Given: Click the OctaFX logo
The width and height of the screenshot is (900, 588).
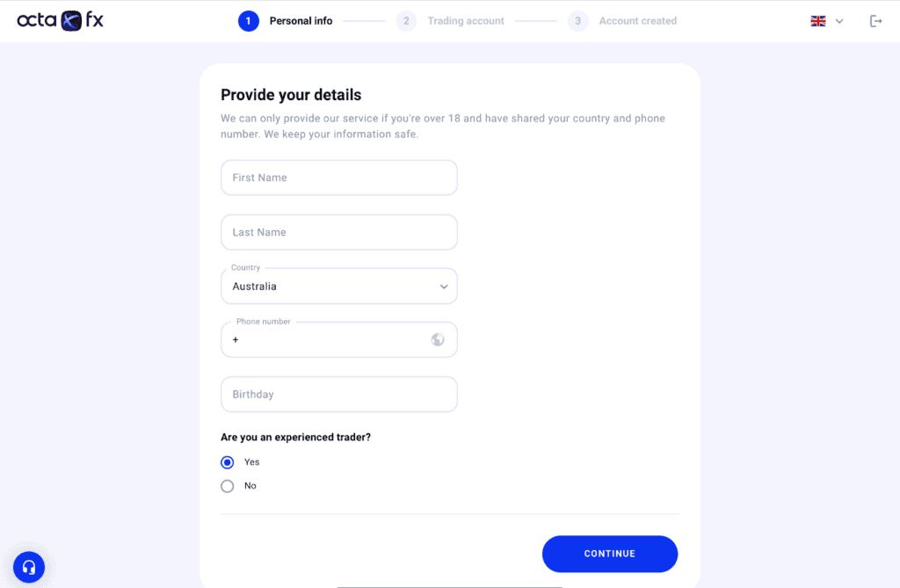Looking at the screenshot, I should pos(61,21).
